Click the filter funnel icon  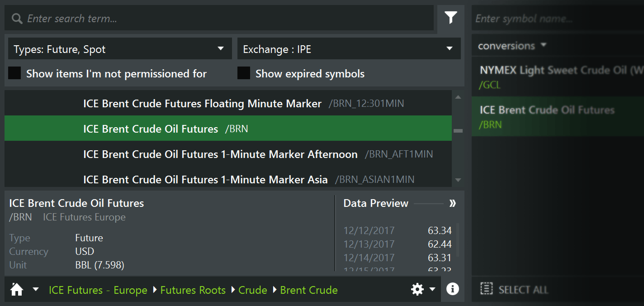(450, 18)
